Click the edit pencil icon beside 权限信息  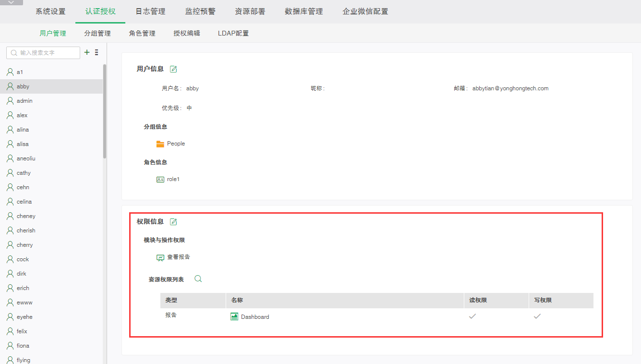pyautogui.click(x=173, y=221)
